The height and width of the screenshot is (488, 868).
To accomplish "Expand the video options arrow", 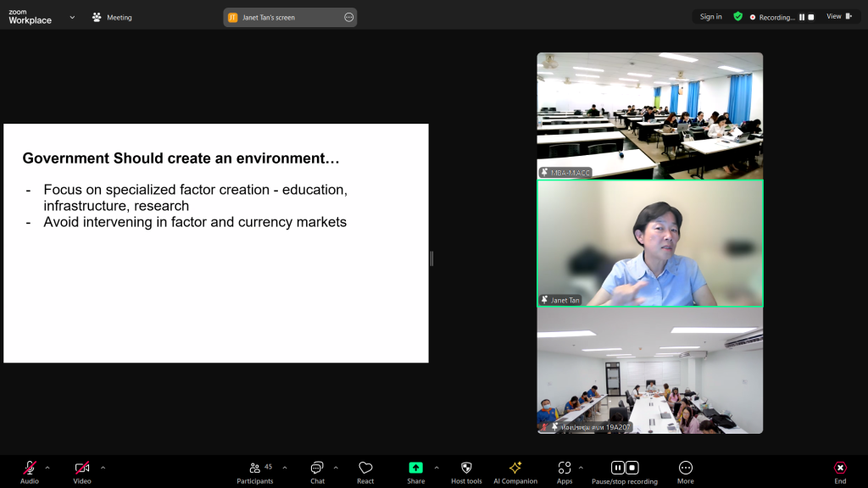I will coord(103,467).
